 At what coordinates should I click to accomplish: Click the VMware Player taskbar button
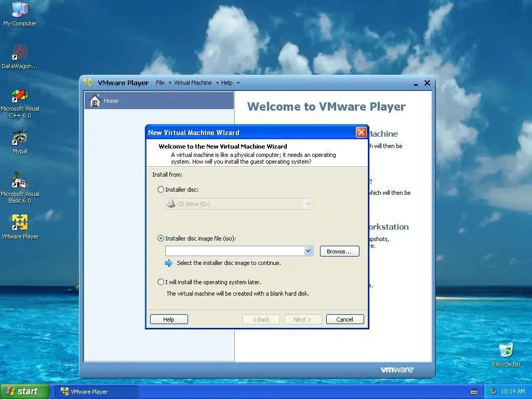97,392
